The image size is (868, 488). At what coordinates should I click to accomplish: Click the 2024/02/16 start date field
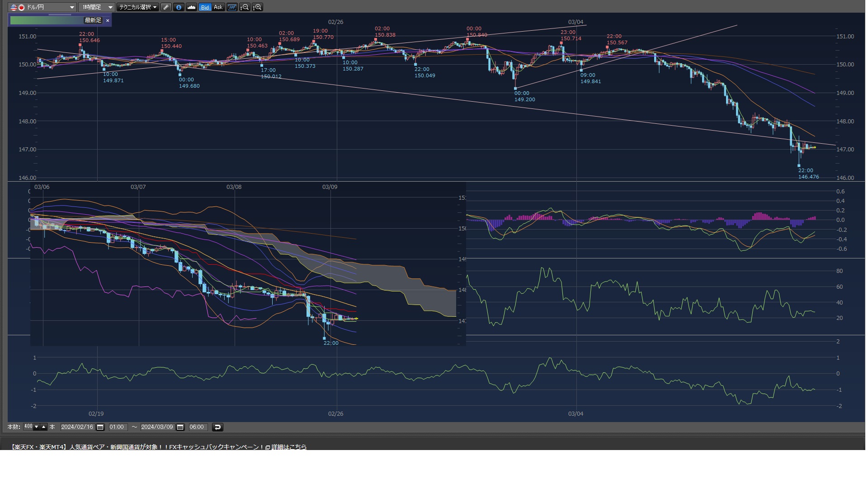(x=77, y=427)
